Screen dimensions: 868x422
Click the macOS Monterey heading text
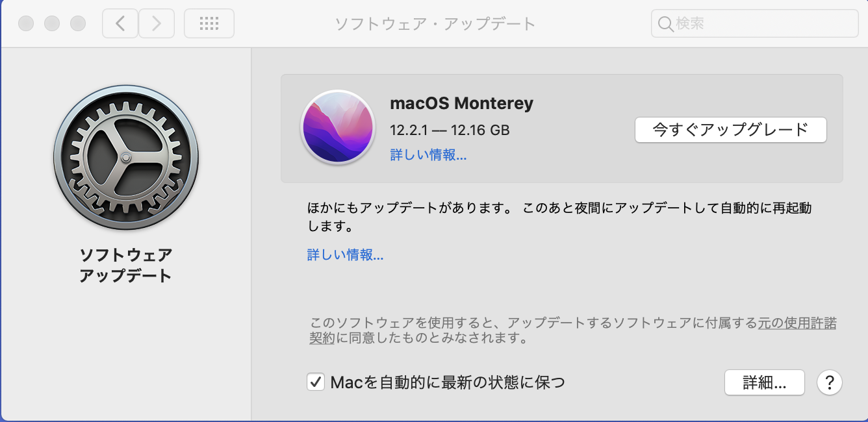pyautogui.click(x=461, y=103)
